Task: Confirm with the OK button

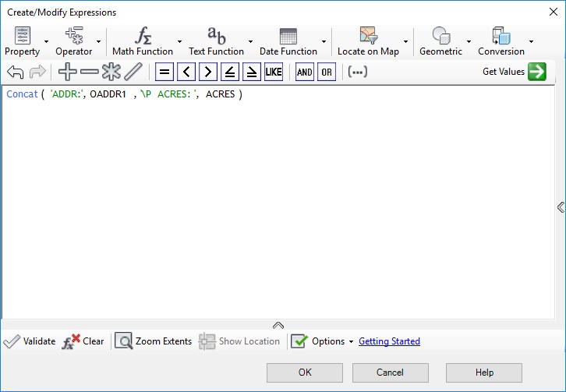Action: click(305, 373)
